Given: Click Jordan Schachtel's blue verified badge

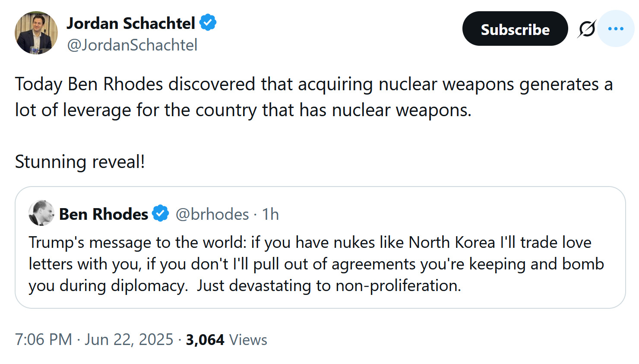Looking at the screenshot, I should [208, 23].
